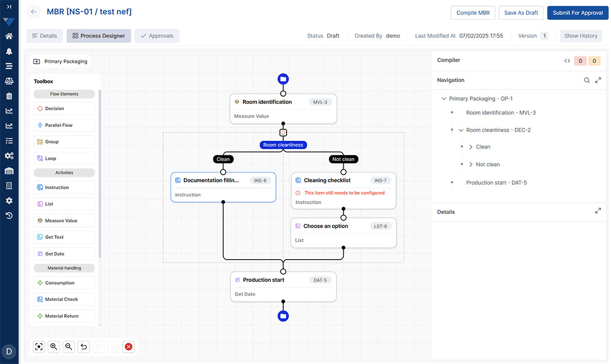Pick the Group element from Toolbox
This screenshot has width=611, height=364.
click(64, 142)
